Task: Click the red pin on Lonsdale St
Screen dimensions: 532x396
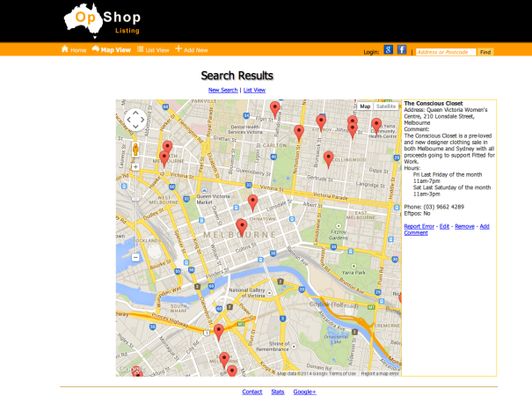Action: 252,202
